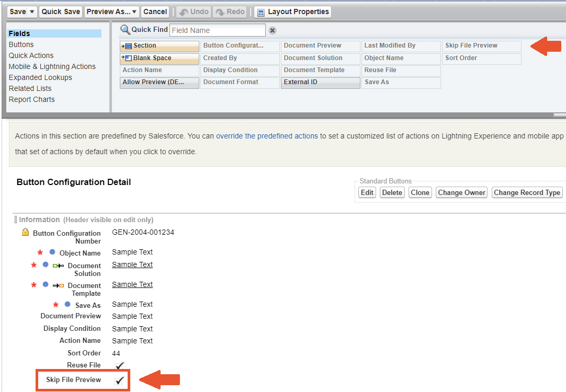The height and width of the screenshot is (392, 566).
Task: Click the Layout Properties toolbar button
Action: [x=292, y=11]
